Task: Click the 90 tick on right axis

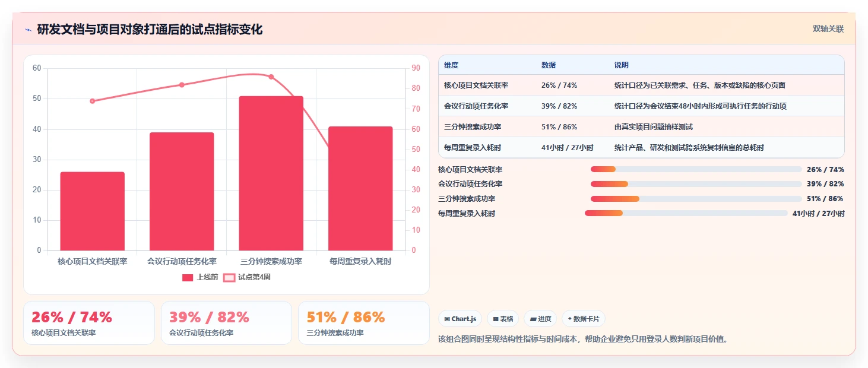Action: click(416, 68)
